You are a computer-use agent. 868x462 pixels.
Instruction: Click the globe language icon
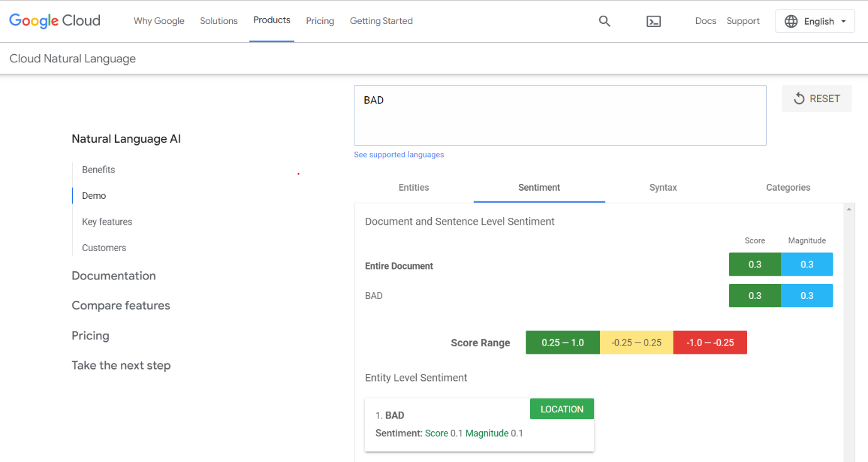pyautogui.click(x=791, y=21)
